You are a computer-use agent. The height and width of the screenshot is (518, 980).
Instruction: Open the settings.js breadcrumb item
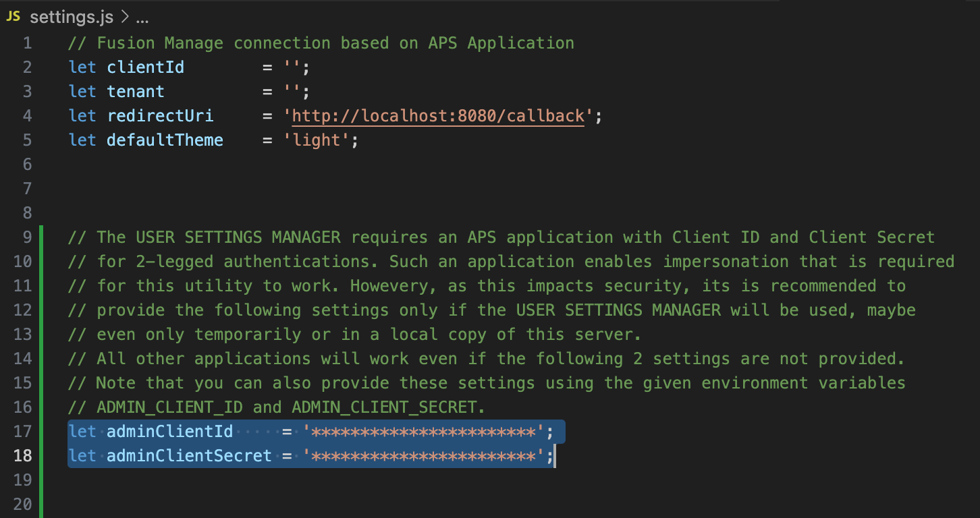(x=73, y=17)
